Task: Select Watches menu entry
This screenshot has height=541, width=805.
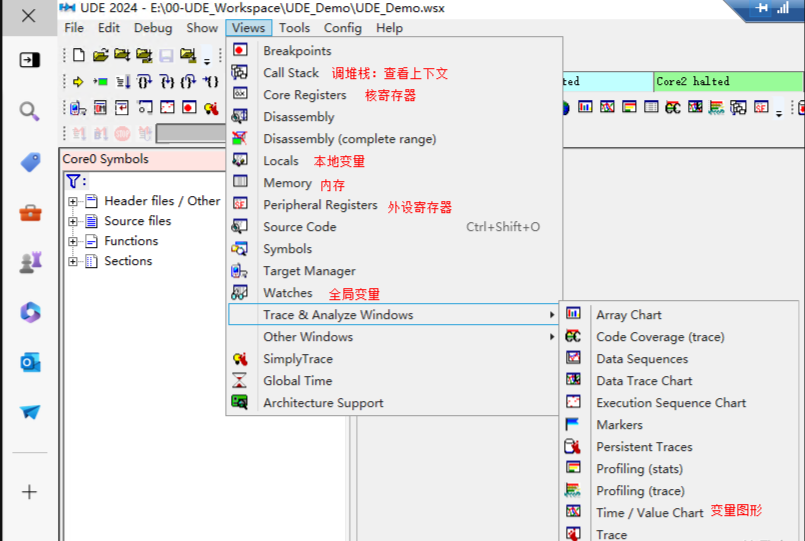Action: (x=394, y=293)
